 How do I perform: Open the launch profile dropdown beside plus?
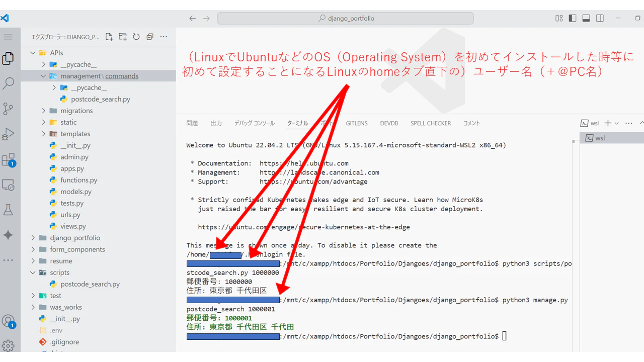pos(617,123)
